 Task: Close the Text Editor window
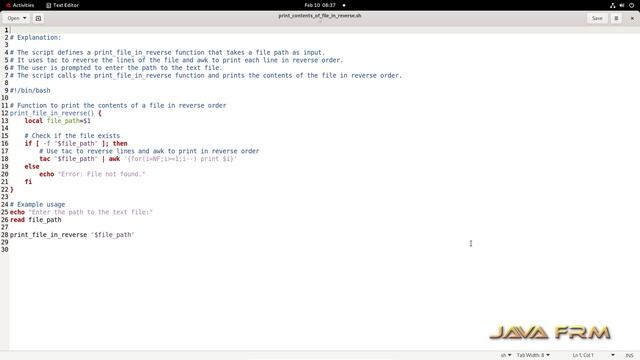tap(632, 18)
